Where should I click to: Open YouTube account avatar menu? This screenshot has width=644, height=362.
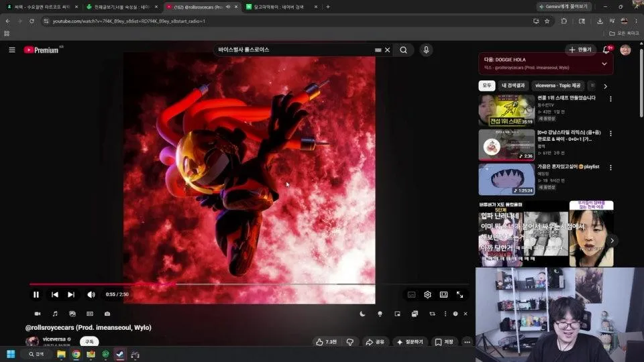pos(625,50)
